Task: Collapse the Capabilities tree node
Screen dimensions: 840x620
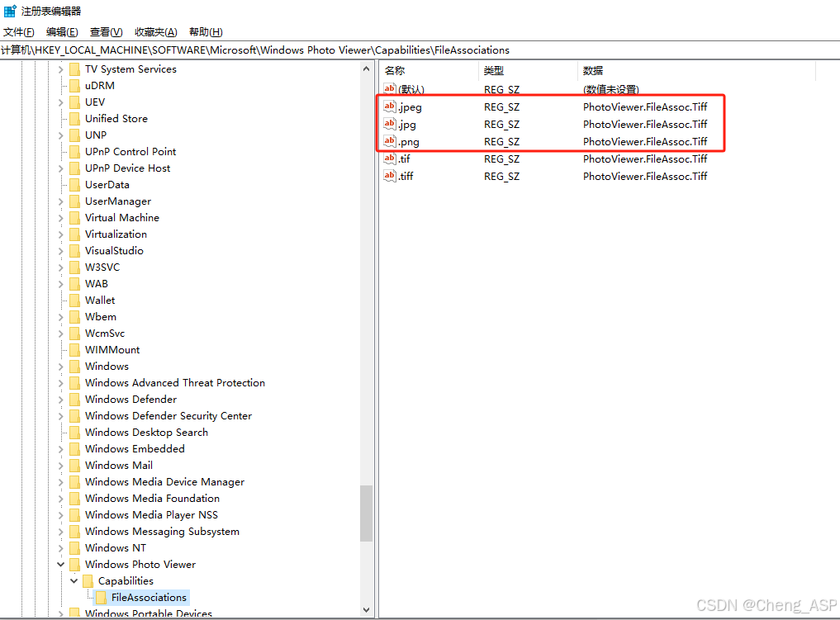Action: pyautogui.click(x=74, y=581)
